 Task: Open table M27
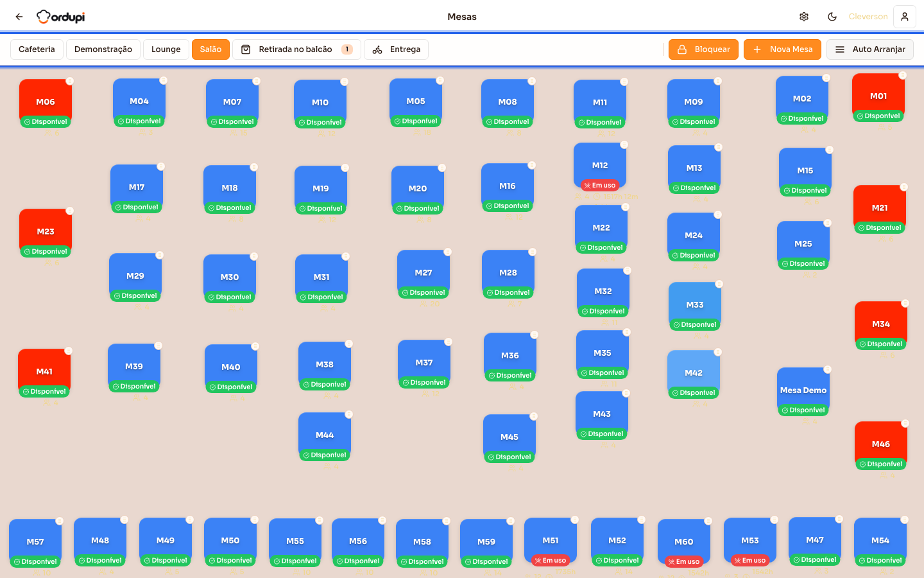pos(424,274)
